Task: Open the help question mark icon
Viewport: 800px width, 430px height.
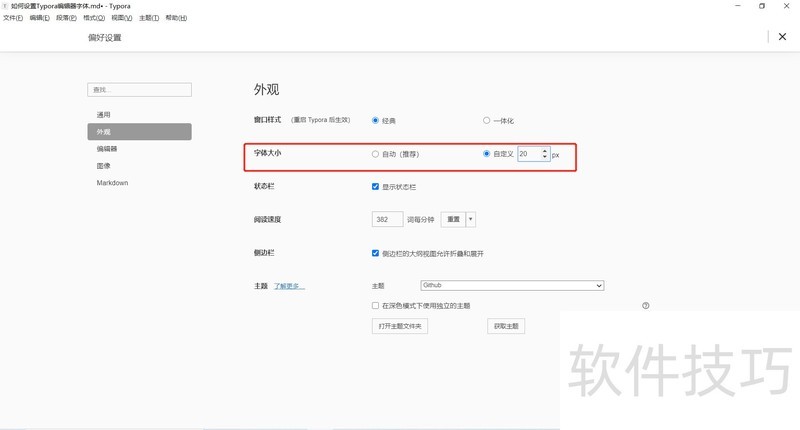Action: pos(645,306)
